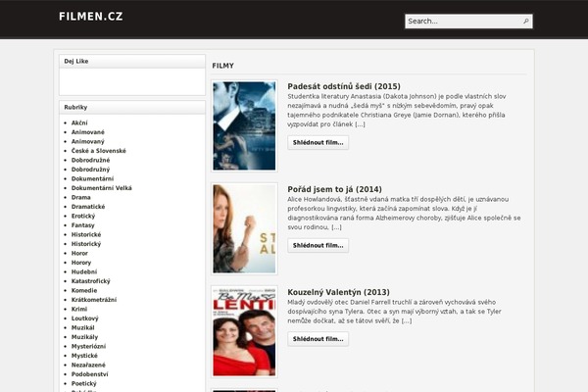588x392 pixels.
Task: Open the Muzikály category link
Action: pyautogui.click(x=84, y=337)
